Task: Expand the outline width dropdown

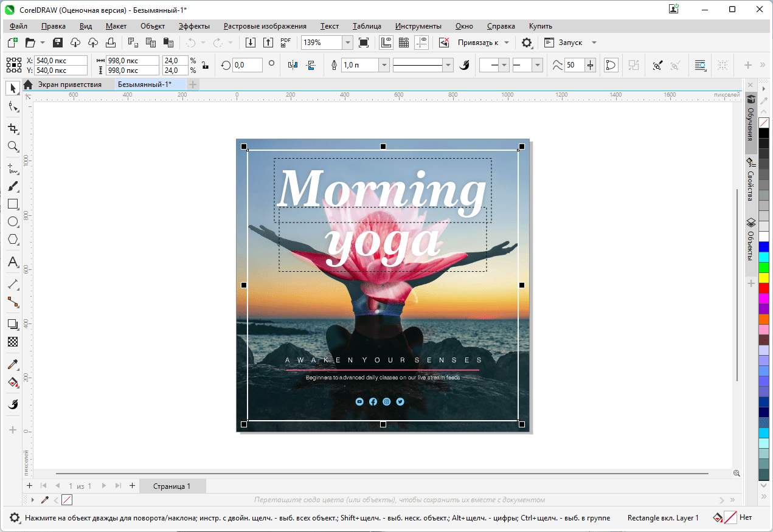Action: point(384,65)
